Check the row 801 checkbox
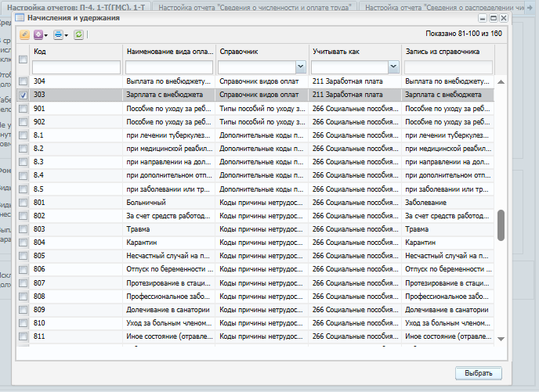Screen dimensions: 539x392 [23, 203]
